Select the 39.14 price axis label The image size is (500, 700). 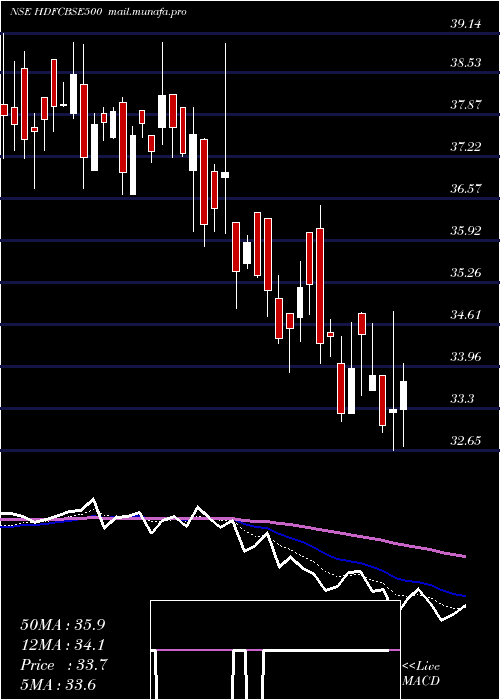(x=466, y=24)
